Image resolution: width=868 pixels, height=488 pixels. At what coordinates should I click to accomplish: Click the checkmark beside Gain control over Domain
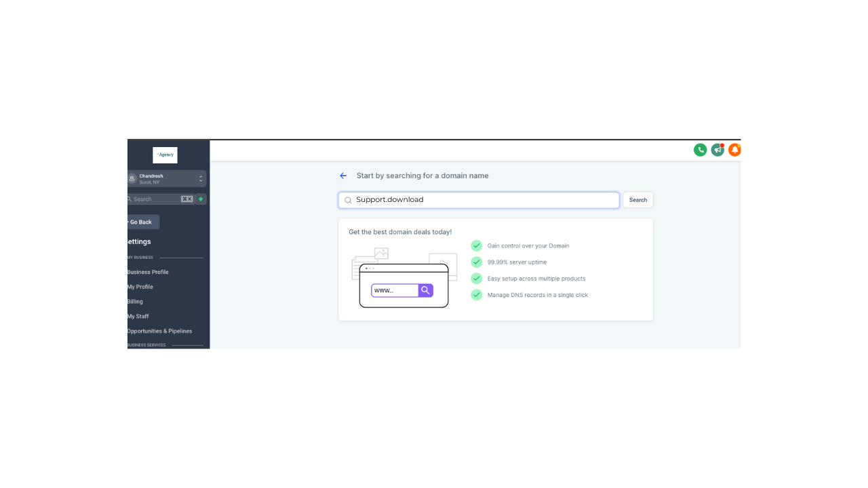477,245
